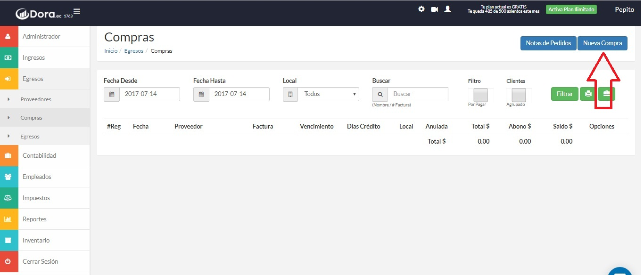Click the Inventario box icon

8,240
